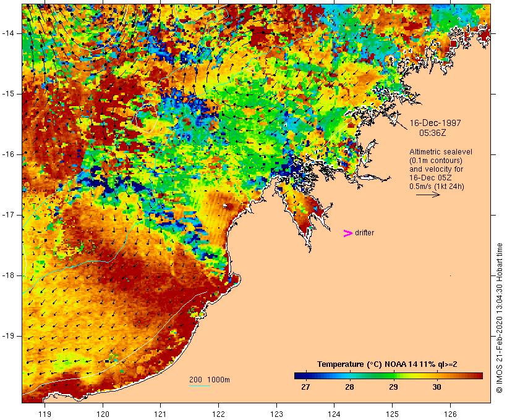The height and width of the screenshot is (420, 507).
Task: Click the longitude axis label '120'
Action: click(x=103, y=414)
